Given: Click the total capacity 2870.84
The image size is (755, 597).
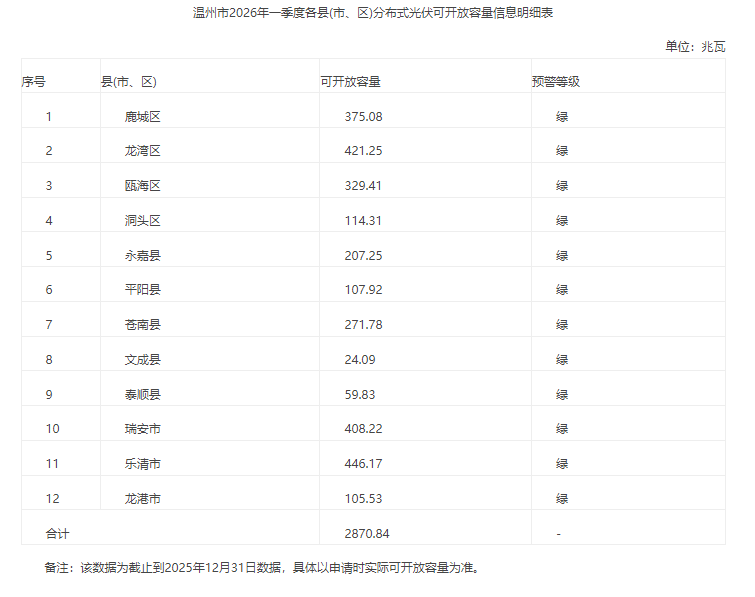Looking at the screenshot, I should pos(367,534).
